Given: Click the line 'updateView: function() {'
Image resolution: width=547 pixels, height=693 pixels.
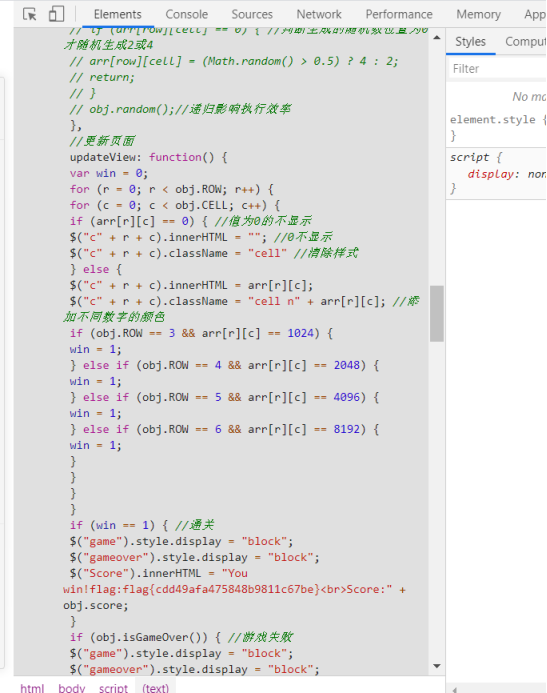Looking at the screenshot, I should 148,157.
